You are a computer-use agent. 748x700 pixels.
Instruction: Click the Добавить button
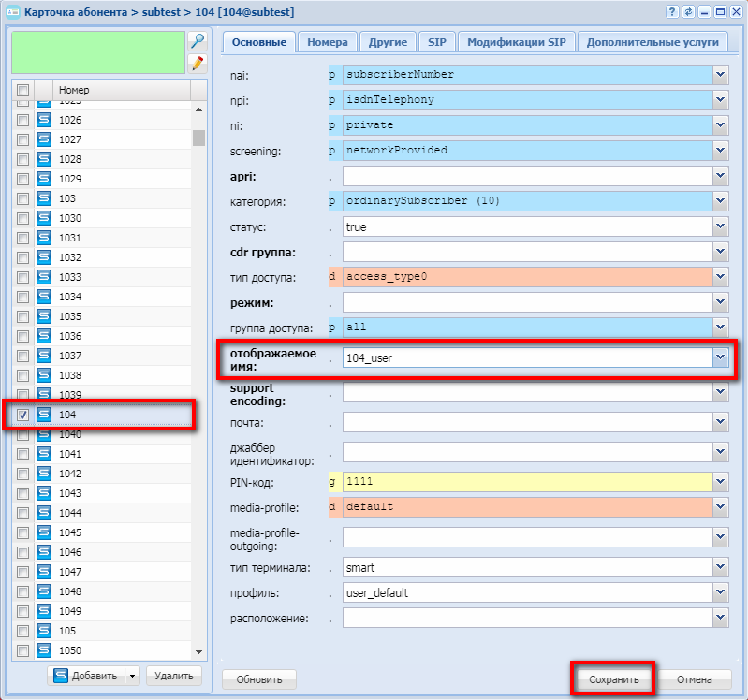click(x=86, y=676)
